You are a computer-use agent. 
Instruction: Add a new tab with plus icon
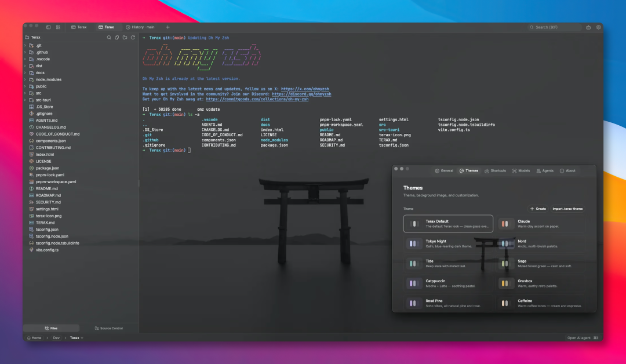pos(168,27)
